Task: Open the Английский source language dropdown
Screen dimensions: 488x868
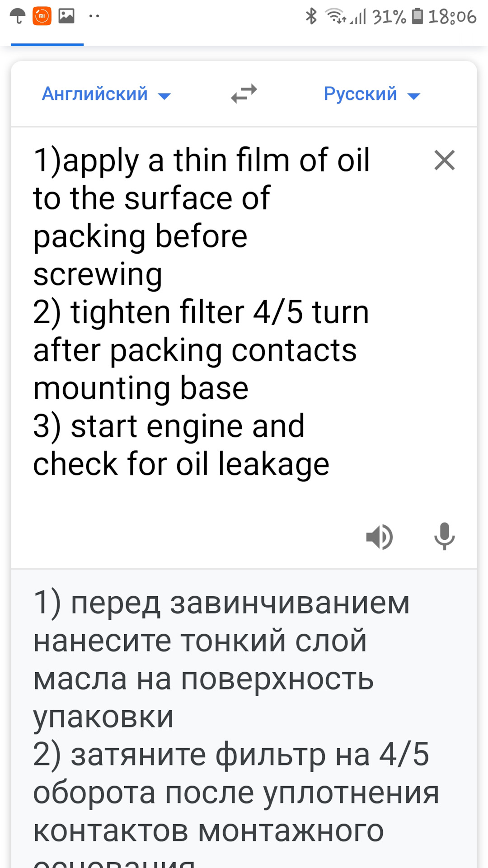Action: click(x=106, y=94)
